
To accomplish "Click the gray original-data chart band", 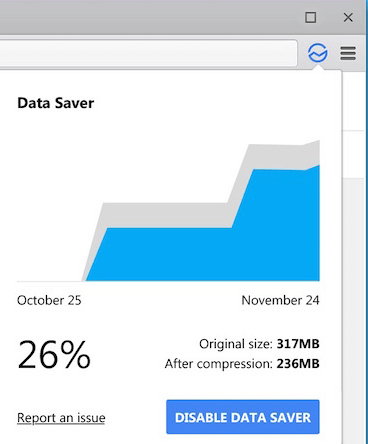I will (x=167, y=215).
